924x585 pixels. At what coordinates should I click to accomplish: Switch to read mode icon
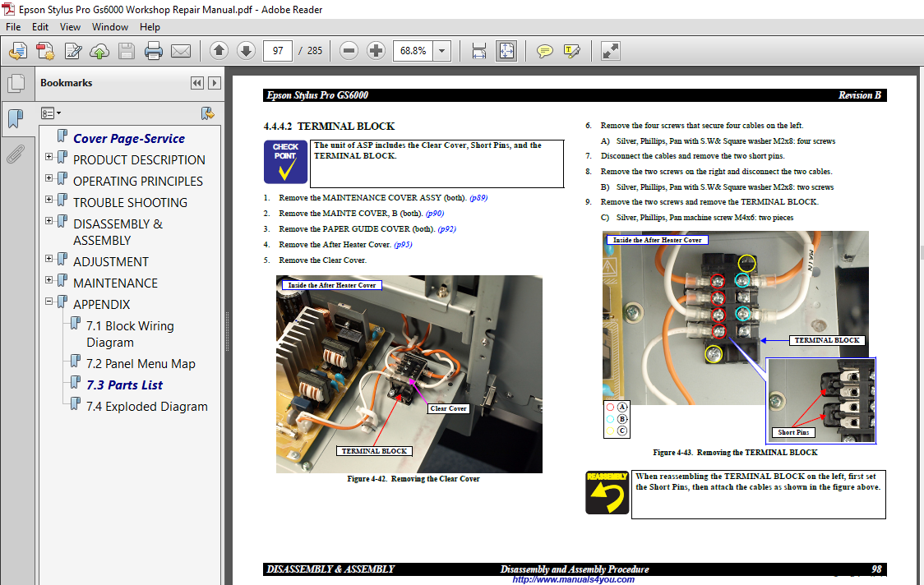pyautogui.click(x=610, y=51)
